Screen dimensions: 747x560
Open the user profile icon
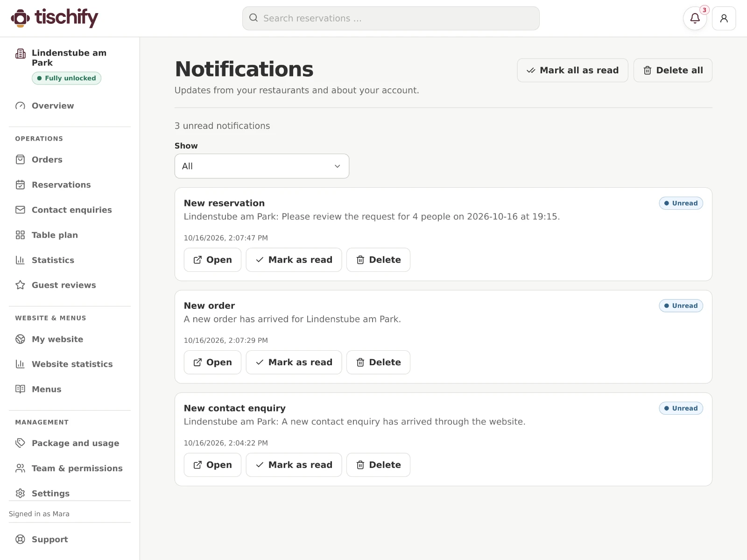(724, 18)
